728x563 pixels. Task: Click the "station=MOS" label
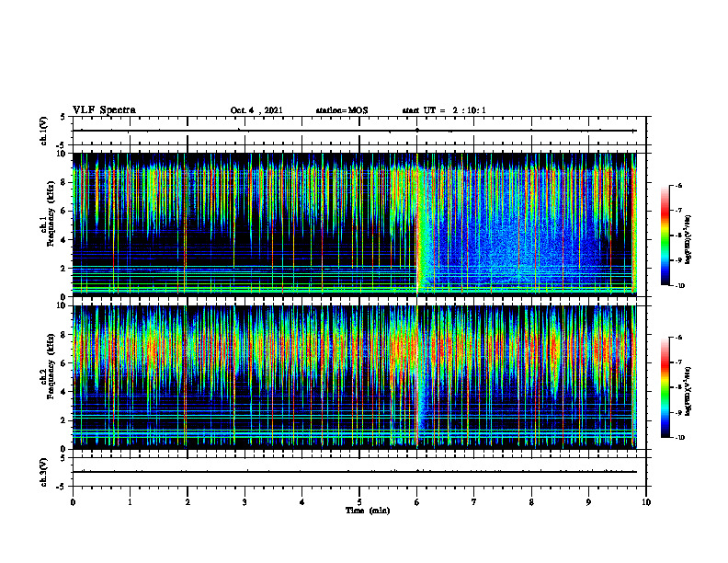(342, 110)
